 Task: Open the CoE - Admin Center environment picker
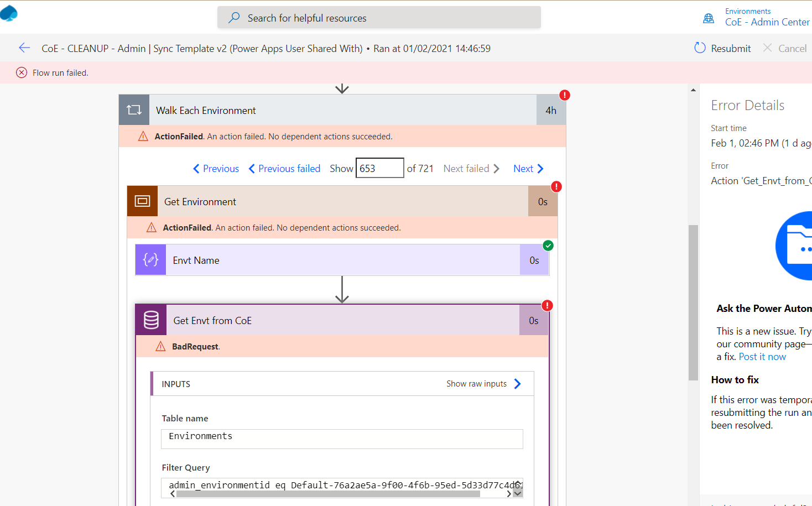coord(767,22)
